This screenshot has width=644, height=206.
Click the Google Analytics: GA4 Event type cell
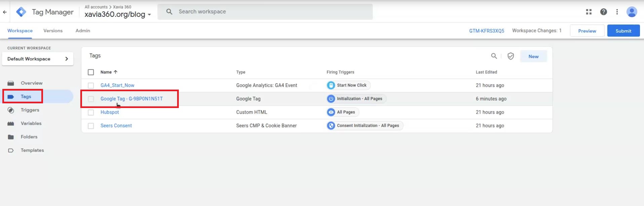[267, 85]
